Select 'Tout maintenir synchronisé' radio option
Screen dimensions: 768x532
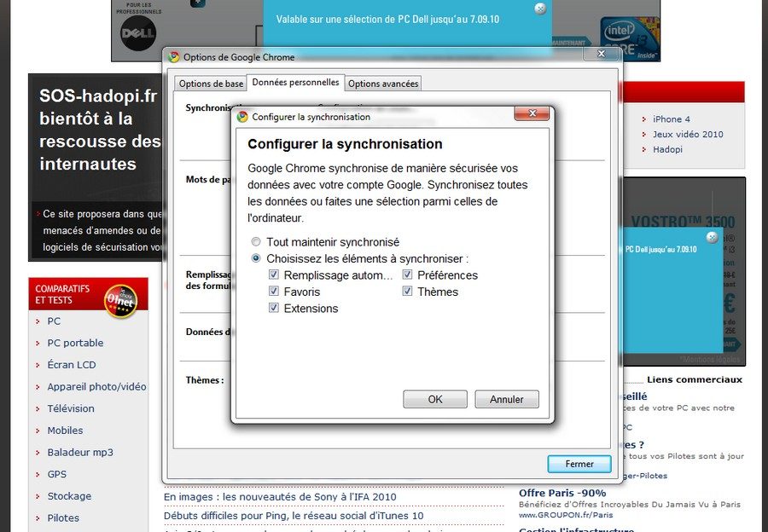coord(256,242)
